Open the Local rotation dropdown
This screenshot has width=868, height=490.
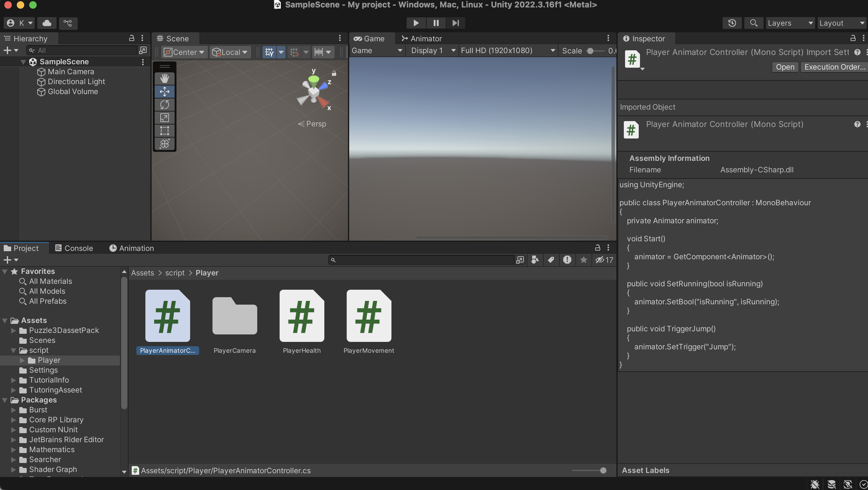click(x=230, y=52)
